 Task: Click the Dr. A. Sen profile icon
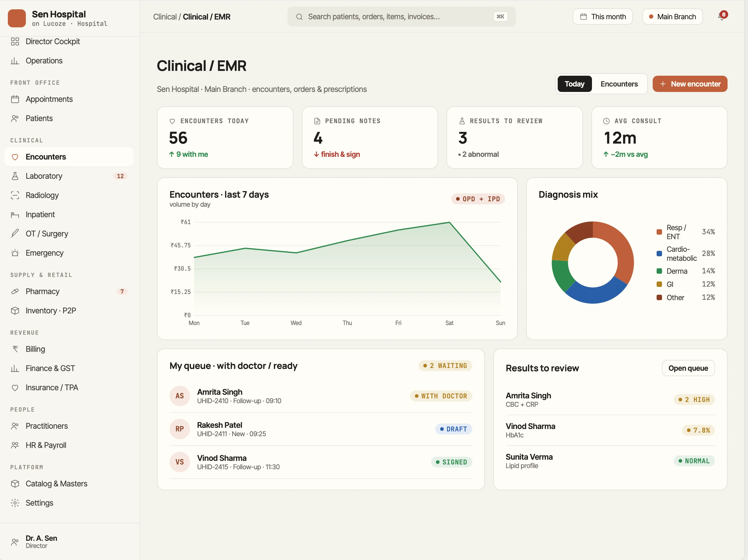point(15,542)
